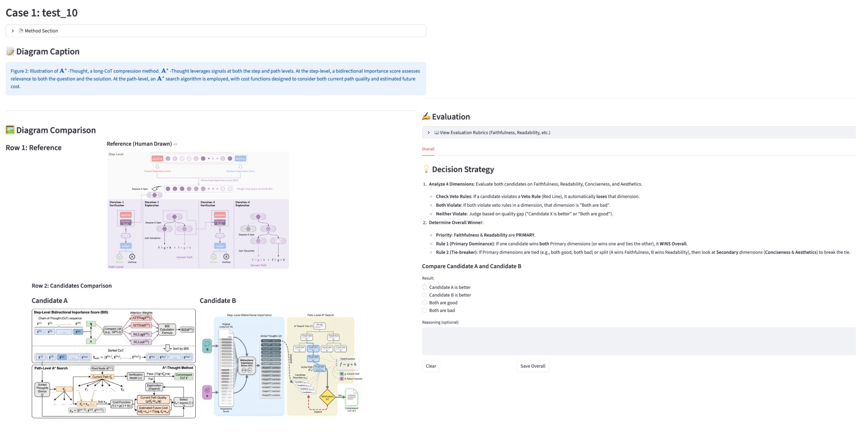Click the 'Candidate B' heading
Screen dimensions: 868x446
(218, 300)
